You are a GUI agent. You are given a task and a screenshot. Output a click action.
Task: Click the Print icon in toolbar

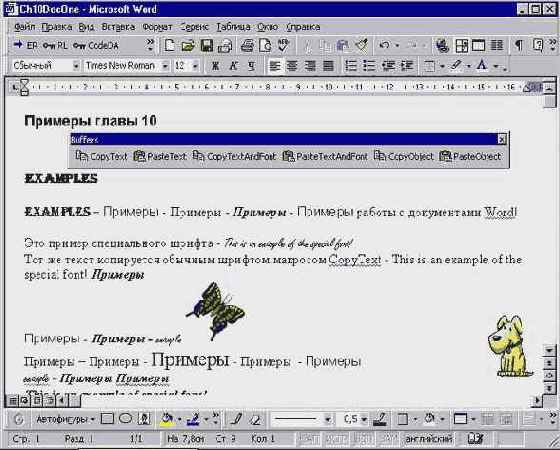coord(247,46)
